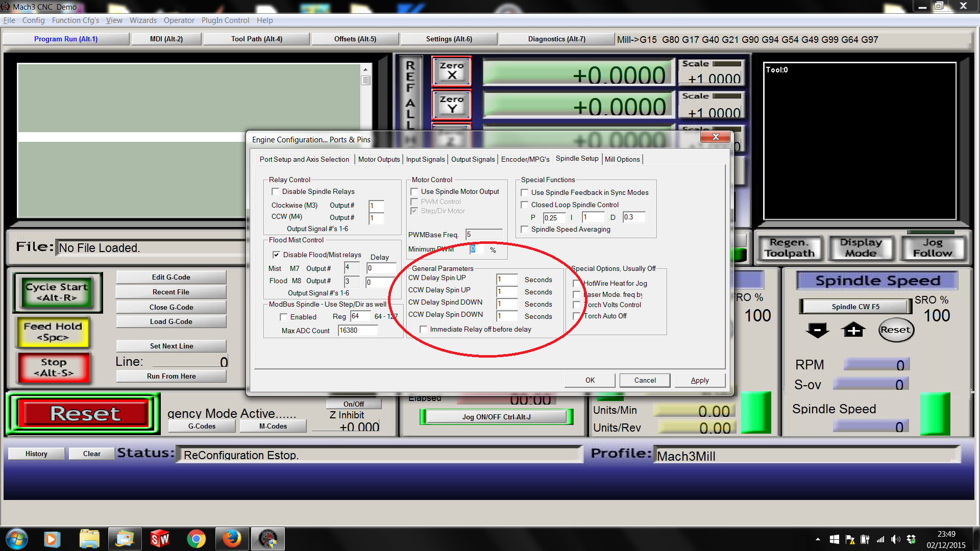980x551 pixels.
Task: Click the round spindle override Reset button
Action: 896,330
